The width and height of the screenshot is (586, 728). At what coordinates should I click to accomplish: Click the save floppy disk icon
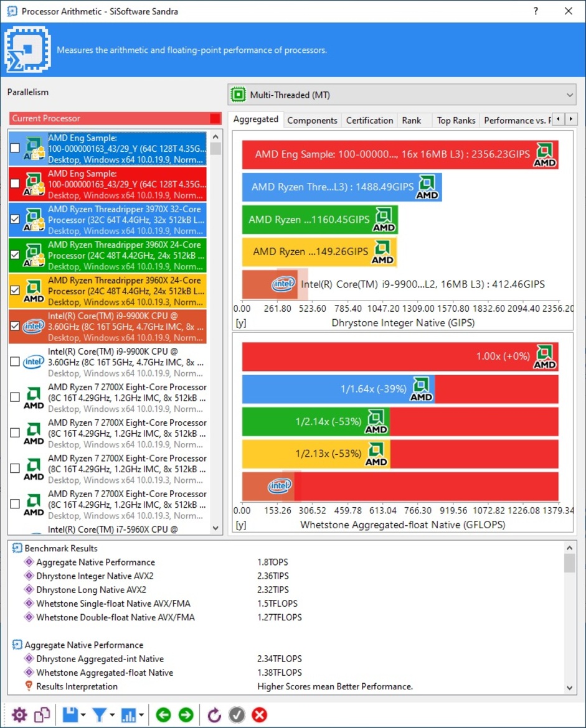(x=70, y=714)
